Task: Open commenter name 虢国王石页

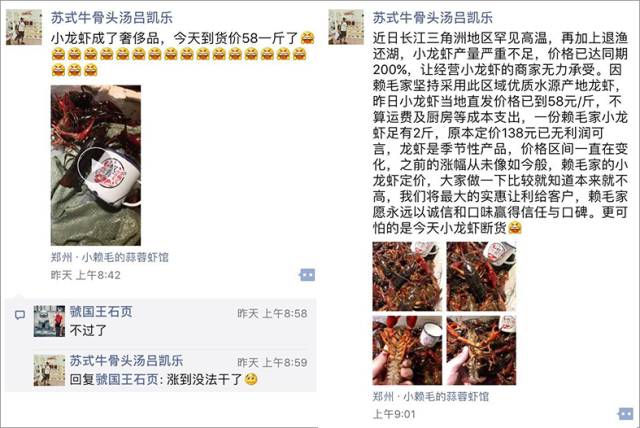Action: [101, 312]
